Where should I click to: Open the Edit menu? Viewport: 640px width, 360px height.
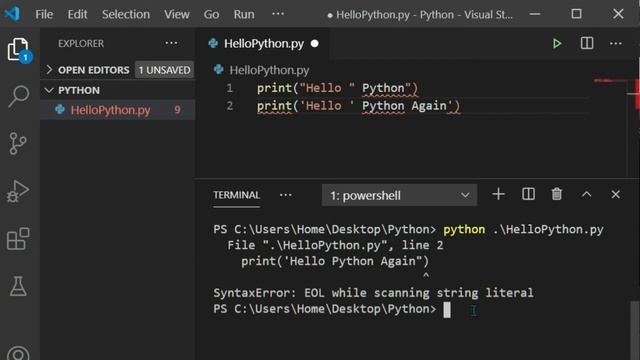pos(77,14)
